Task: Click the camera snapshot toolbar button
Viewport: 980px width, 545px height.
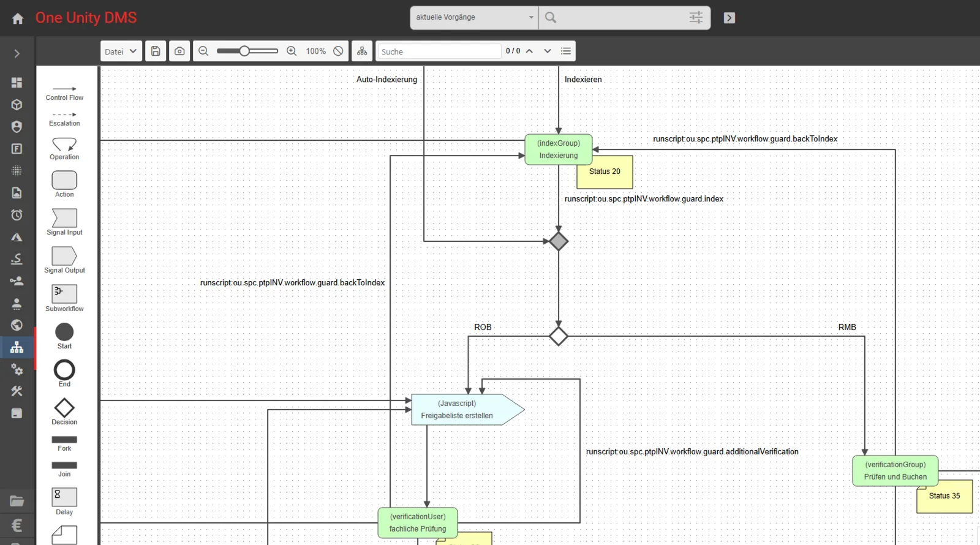Action: point(179,51)
